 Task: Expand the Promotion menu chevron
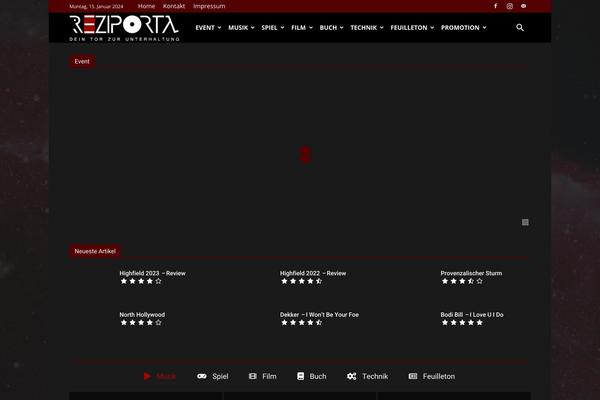pyautogui.click(x=484, y=28)
